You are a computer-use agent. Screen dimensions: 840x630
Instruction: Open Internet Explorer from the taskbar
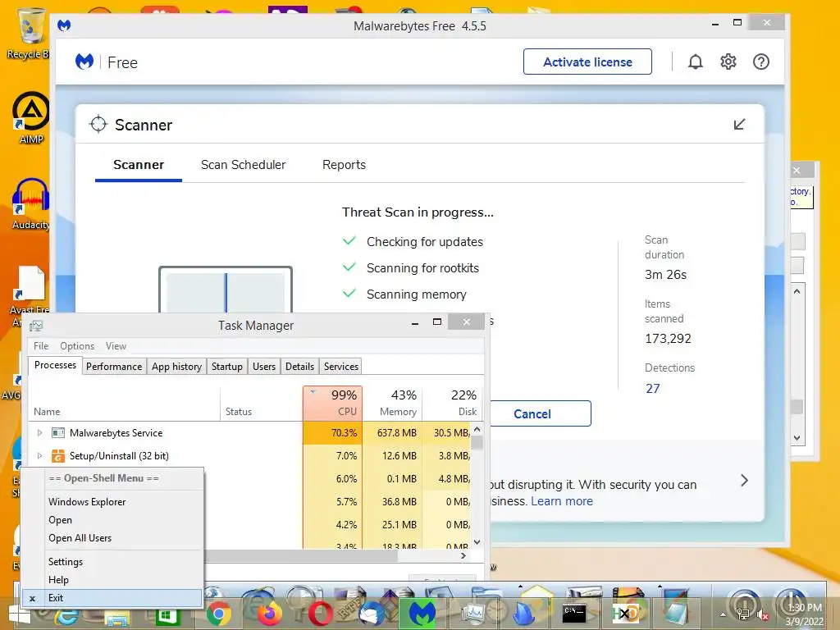click(67, 616)
